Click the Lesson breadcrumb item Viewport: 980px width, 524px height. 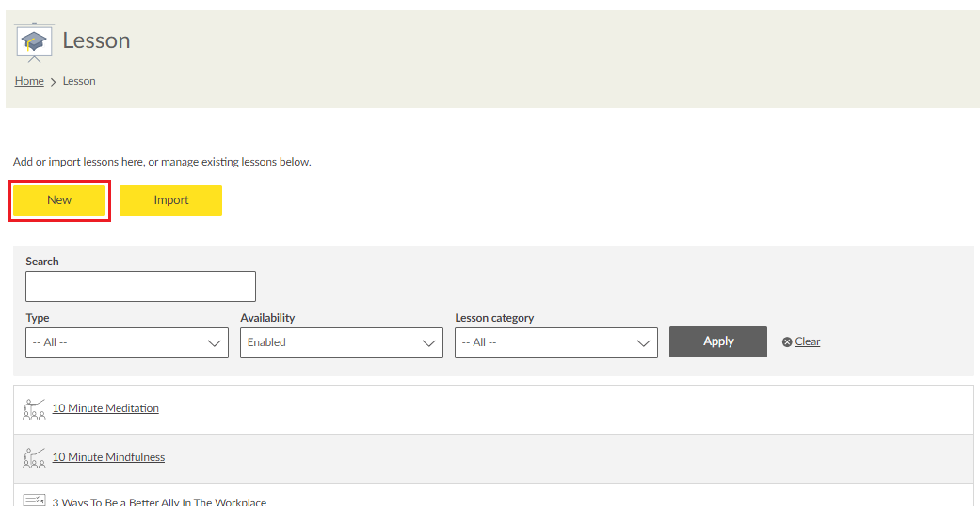point(79,81)
